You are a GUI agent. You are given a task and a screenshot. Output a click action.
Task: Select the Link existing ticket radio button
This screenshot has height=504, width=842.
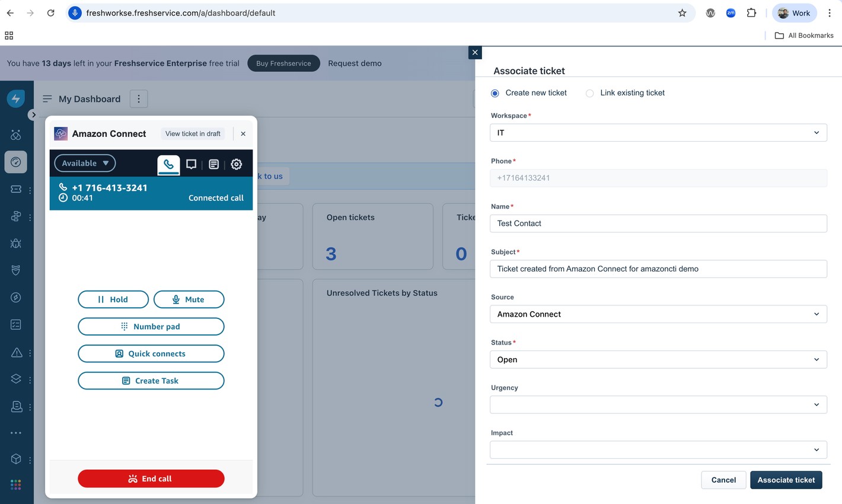[x=589, y=92]
